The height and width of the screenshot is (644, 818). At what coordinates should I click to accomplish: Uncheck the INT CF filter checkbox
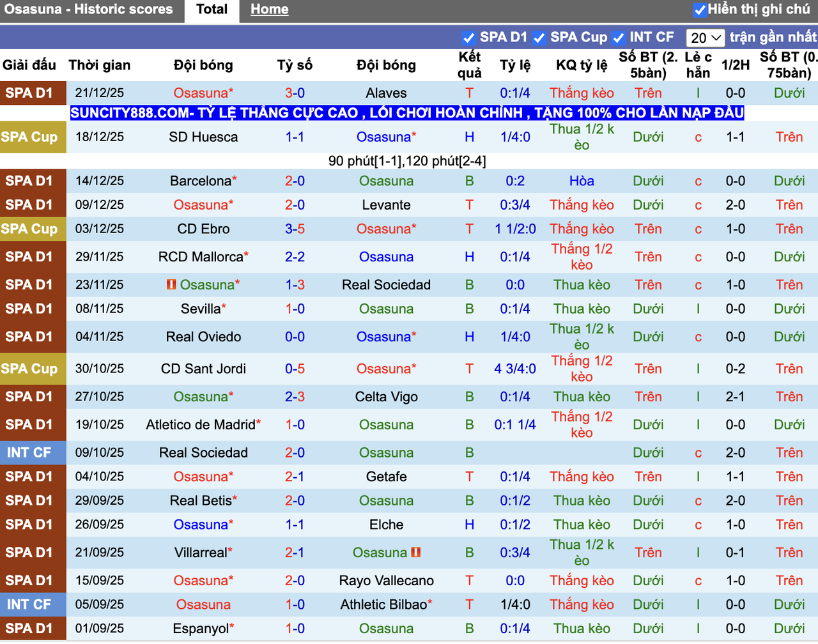pos(618,38)
